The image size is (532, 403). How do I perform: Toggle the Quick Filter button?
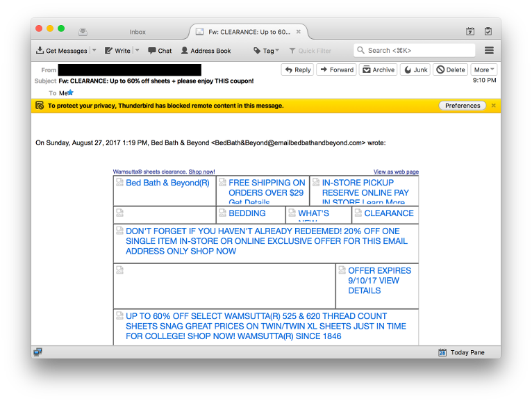(310, 51)
